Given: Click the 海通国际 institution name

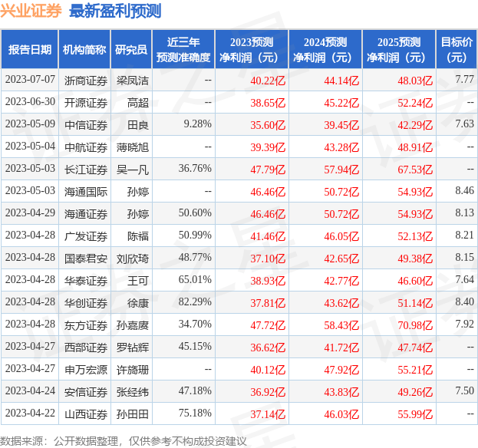Looking at the screenshot, I should coord(86,190).
